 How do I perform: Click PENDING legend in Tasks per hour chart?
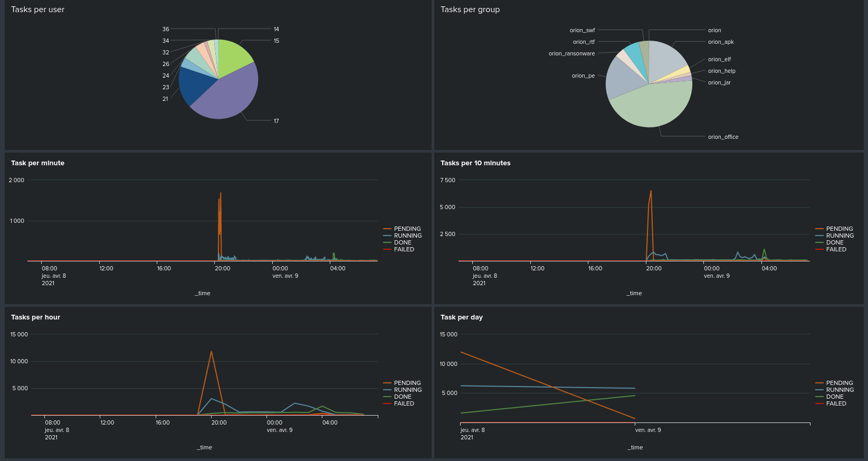[402, 383]
